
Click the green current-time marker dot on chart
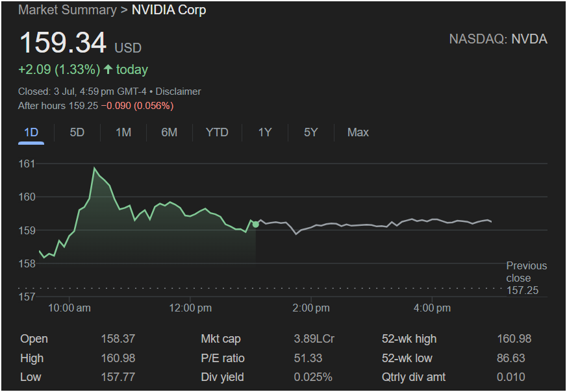(256, 225)
